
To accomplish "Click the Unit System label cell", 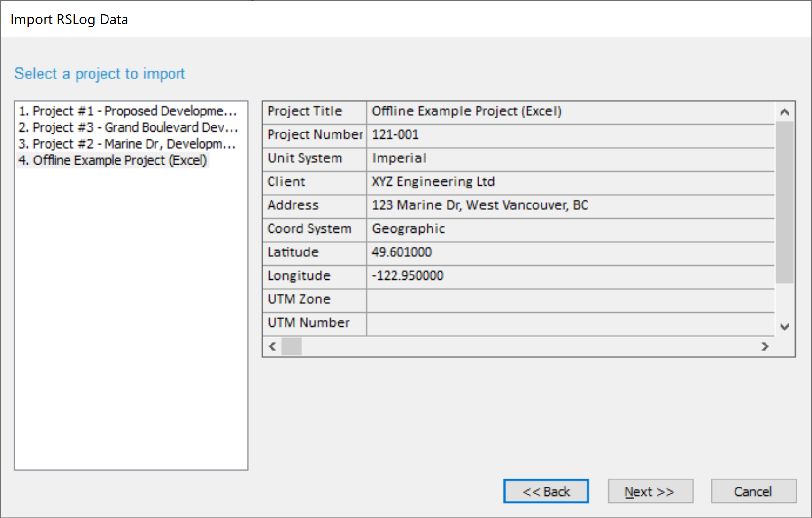I will pos(315,159).
